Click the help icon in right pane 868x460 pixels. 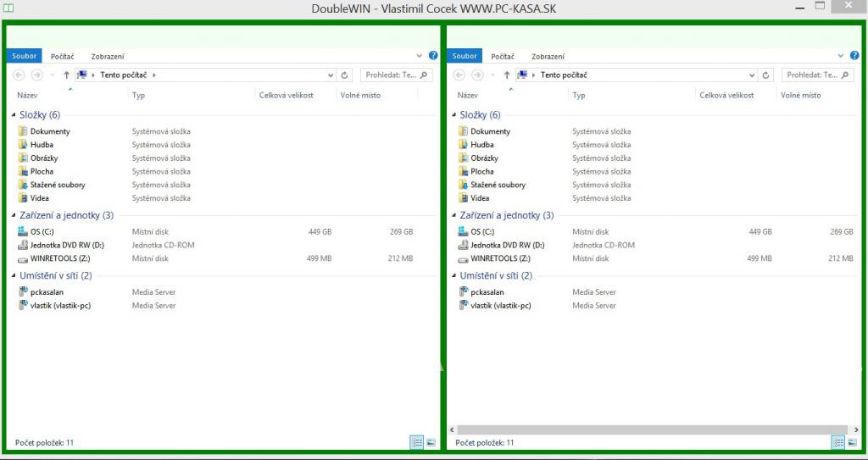tap(854, 55)
